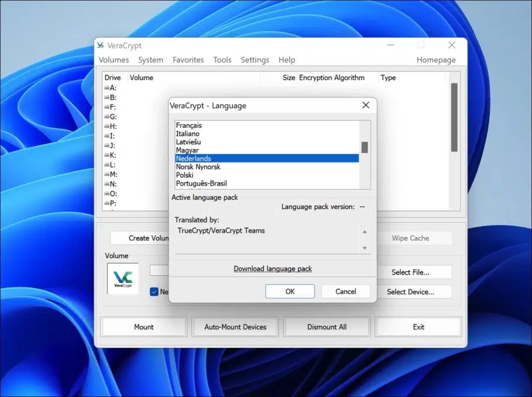Select drive J: in the drive list
Screen dimensions: 532x397
tap(111, 145)
